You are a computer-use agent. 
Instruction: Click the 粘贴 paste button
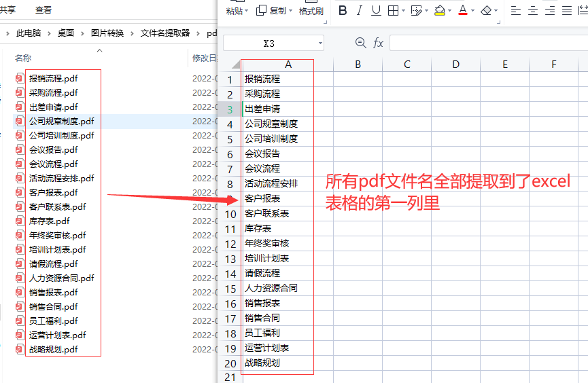235,11
